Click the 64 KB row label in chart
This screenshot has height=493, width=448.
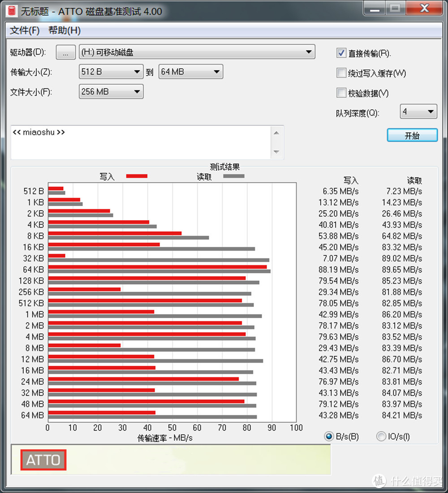coord(33,270)
